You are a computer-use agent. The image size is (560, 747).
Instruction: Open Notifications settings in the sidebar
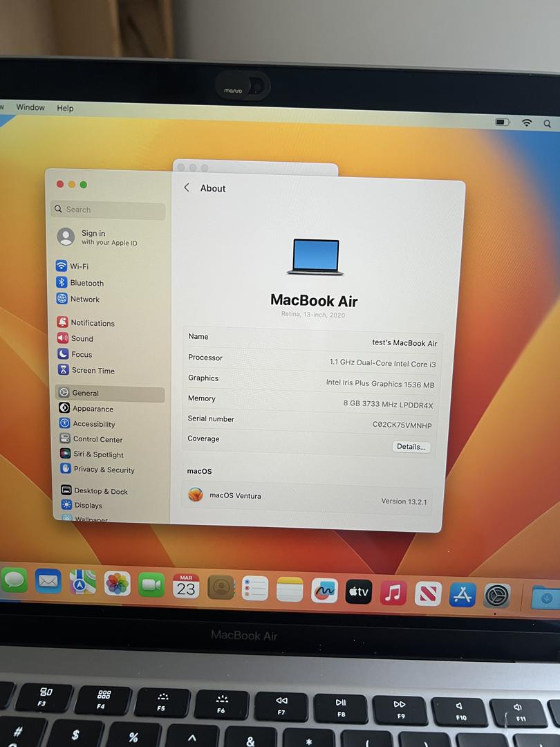(86, 322)
